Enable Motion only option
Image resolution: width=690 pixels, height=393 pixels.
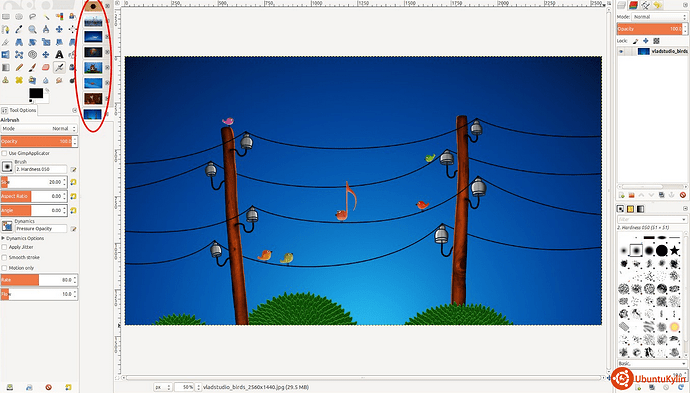4,268
